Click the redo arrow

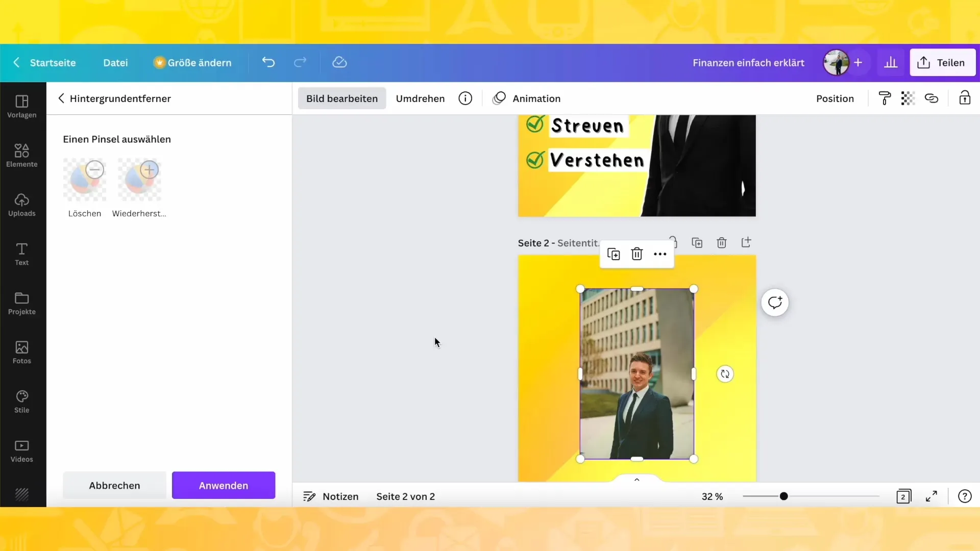(300, 62)
